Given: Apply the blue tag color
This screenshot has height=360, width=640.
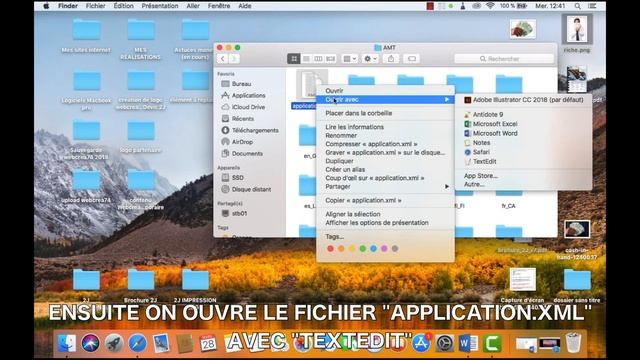Looking at the screenshot, I should point(373,249).
